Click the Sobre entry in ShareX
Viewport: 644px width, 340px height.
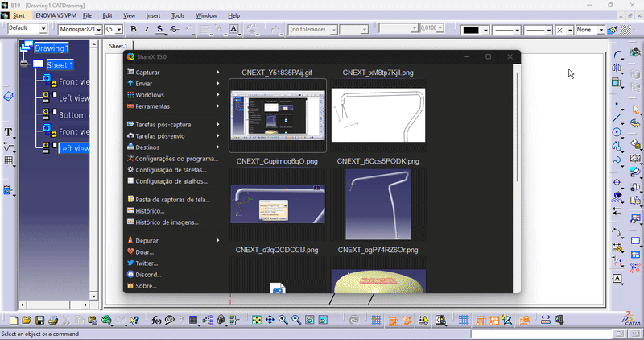click(173, 286)
